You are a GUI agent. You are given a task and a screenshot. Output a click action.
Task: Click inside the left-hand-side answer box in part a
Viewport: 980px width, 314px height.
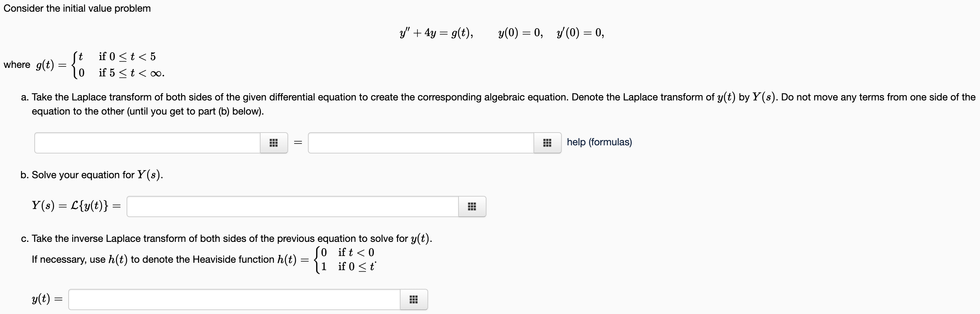[146, 143]
